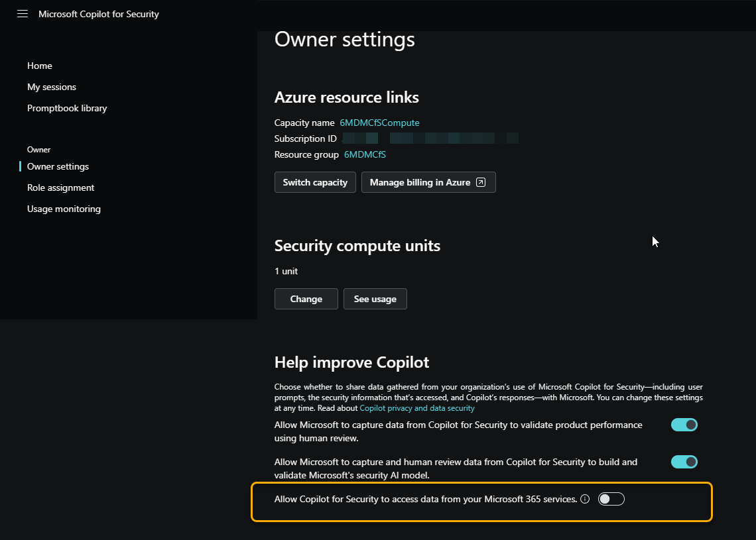Go to Home in sidebar
Screen dimensions: 756x540
[40, 66]
